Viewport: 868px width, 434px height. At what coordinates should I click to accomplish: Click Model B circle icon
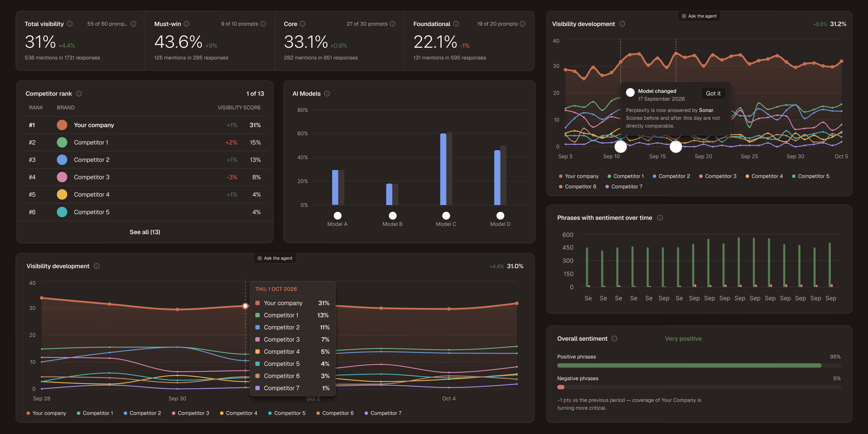pos(393,216)
